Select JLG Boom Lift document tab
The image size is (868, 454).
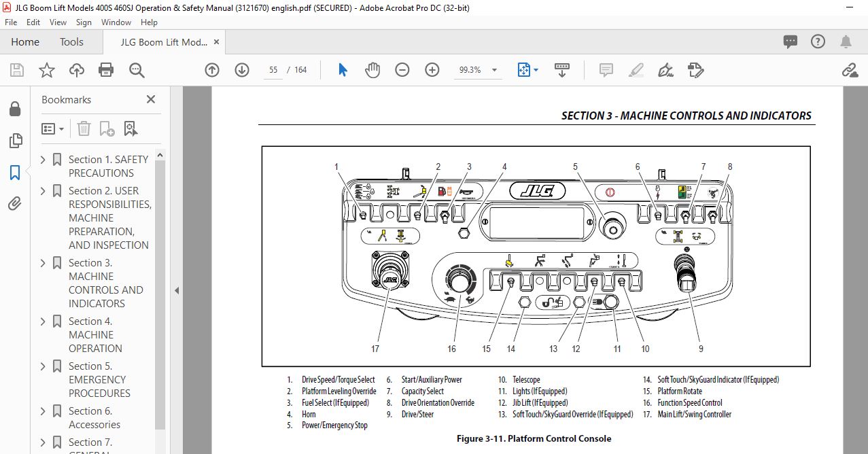pos(164,42)
